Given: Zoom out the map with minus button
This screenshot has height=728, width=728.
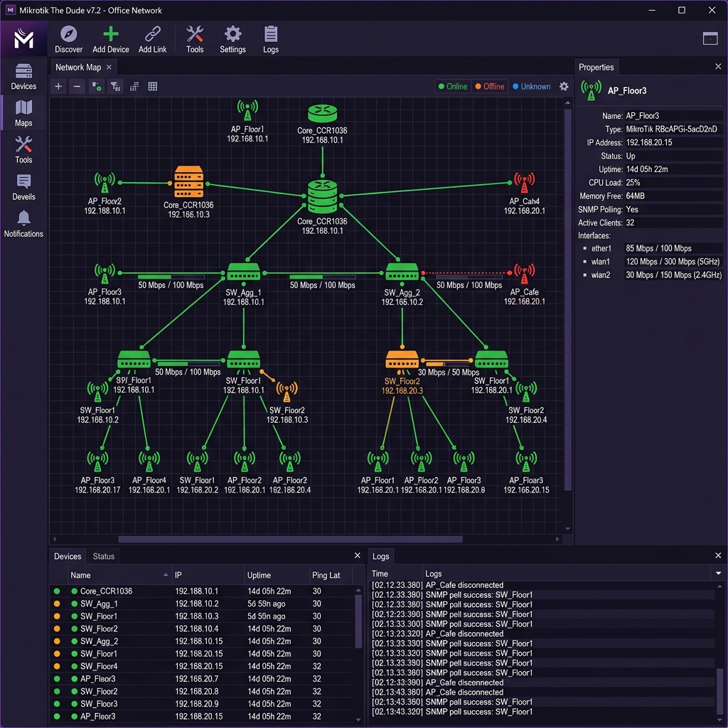Looking at the screenshot, I should coord(77,86).
